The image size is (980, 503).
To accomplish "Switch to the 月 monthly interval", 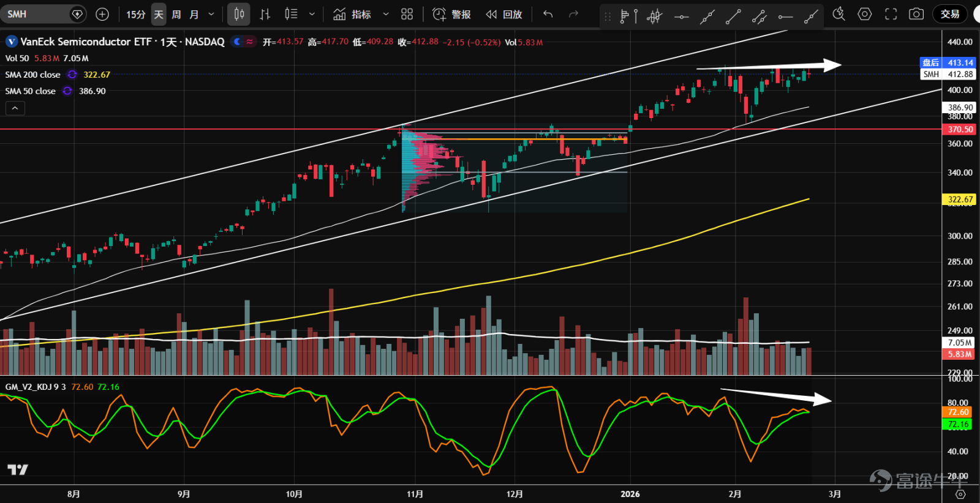I will 194,14.
